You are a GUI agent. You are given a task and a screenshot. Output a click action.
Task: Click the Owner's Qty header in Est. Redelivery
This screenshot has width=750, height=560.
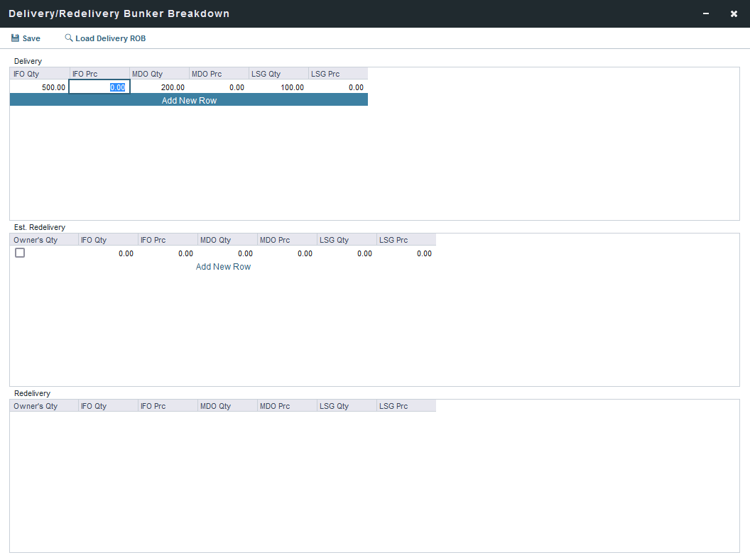pos(44,241)
